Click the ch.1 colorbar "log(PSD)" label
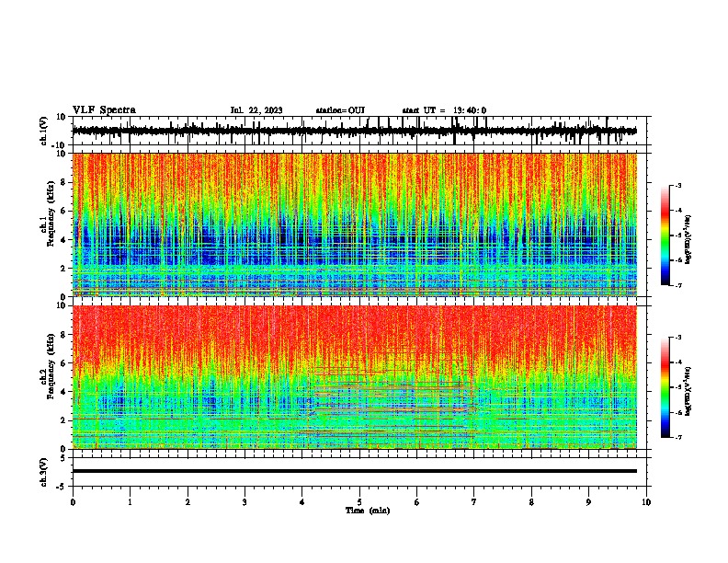The width and height of the screenshot is (728, 563). pos(688,239)
